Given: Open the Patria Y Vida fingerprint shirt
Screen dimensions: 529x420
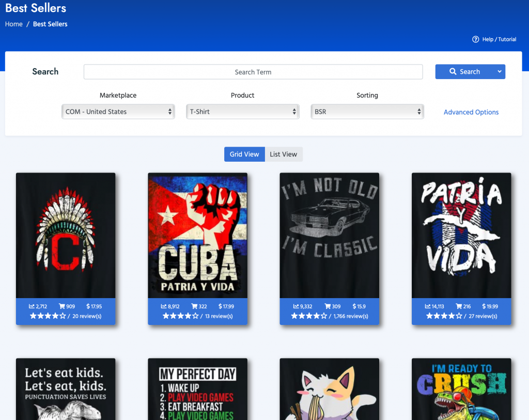Looking at the screenshot, I should click(x=461, y=236).
